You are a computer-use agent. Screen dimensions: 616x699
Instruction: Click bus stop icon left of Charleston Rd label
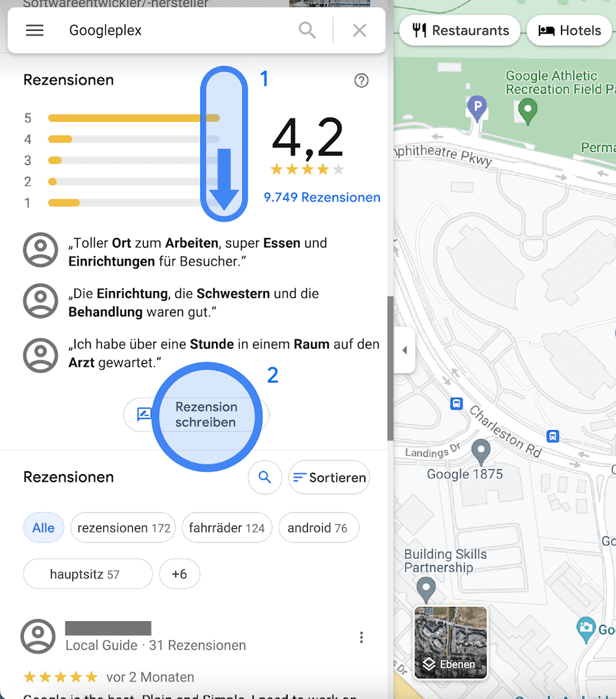click(x=456, y=404)
